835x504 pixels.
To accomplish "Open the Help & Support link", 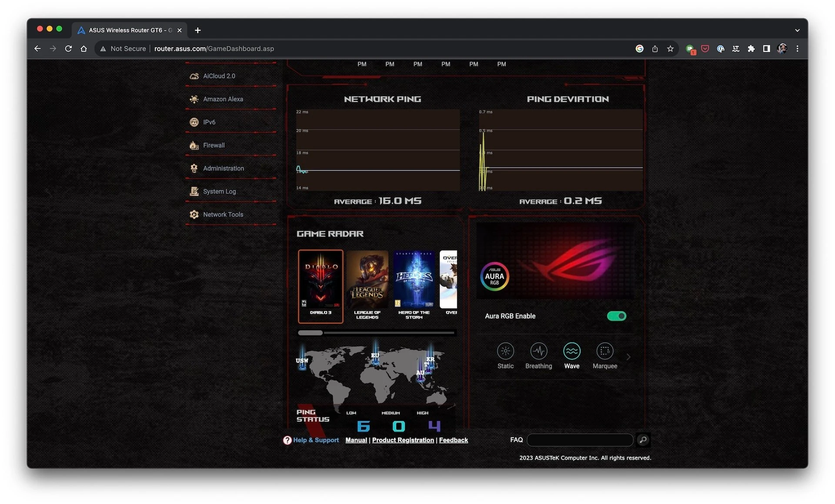I will click(x=316, y=440).
